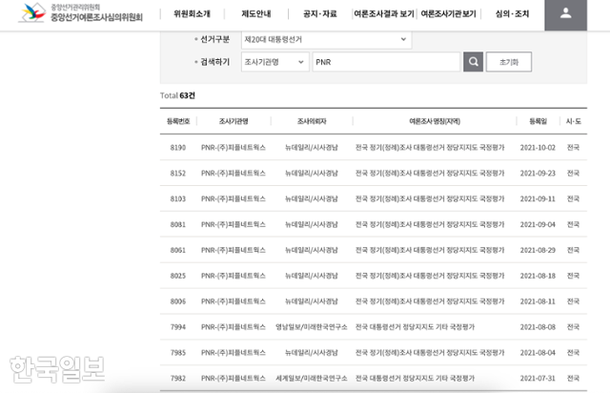The image size is (610, 393).
Task: Open the 공지·자료 menu
Action: coord(320,14)
